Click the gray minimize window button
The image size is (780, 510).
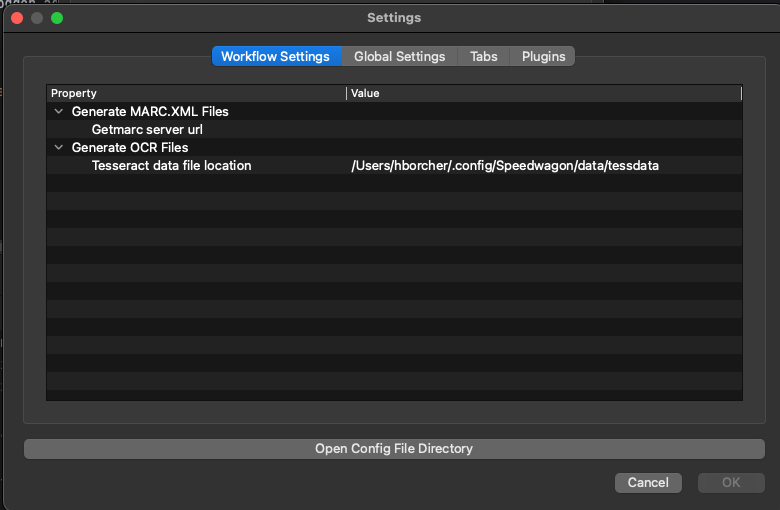37,18
